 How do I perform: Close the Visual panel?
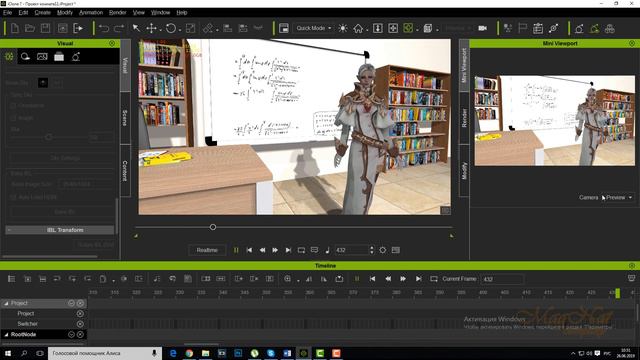tap(112, 43)
